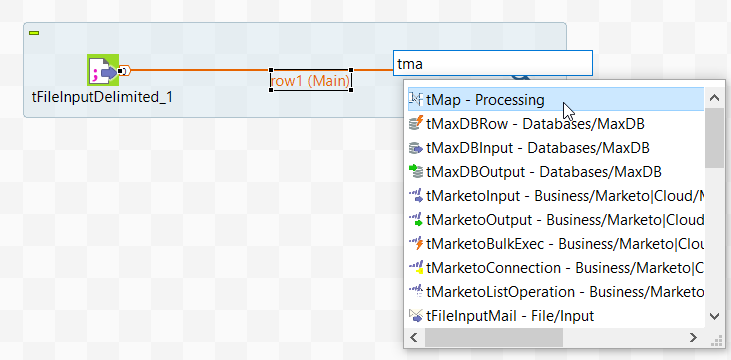Click the horizontal scroll left arrow

(x=415, y=337)
